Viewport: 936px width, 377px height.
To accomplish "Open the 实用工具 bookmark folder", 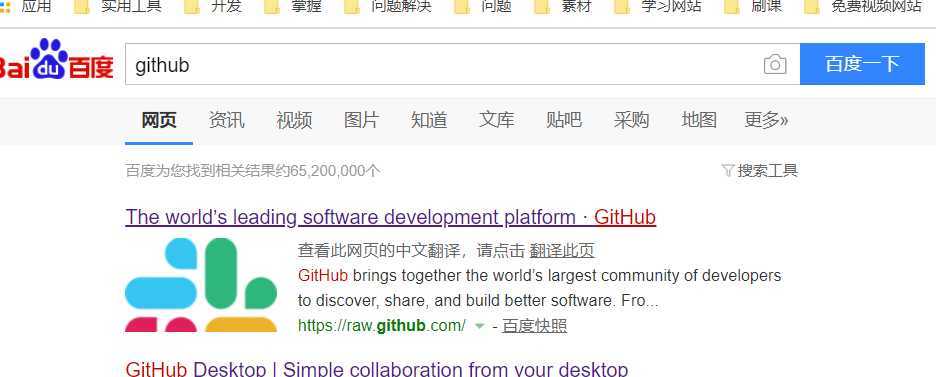I will [x=117, y=7].
